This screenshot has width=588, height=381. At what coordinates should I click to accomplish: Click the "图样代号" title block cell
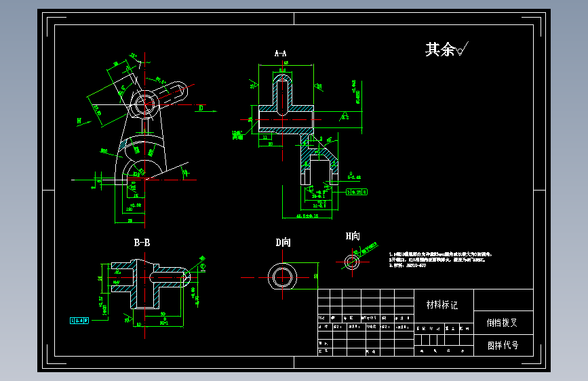(503, 345)
